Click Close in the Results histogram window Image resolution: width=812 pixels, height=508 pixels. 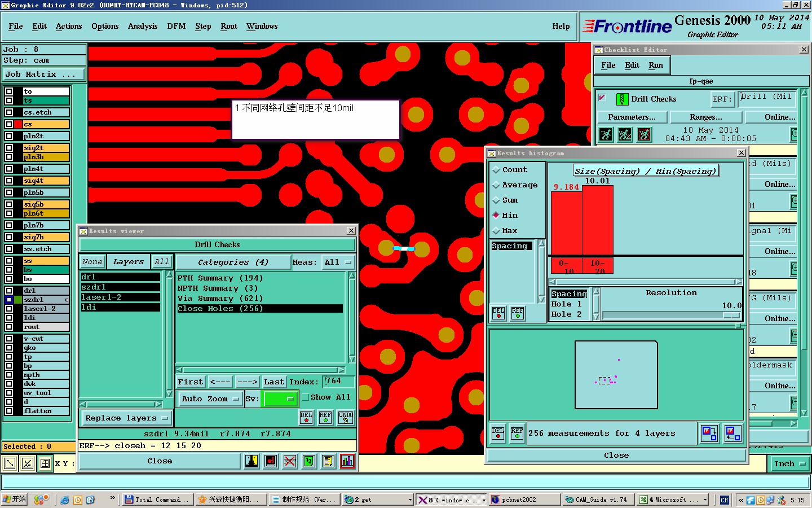pyautogui.click(x=616, y=456)
